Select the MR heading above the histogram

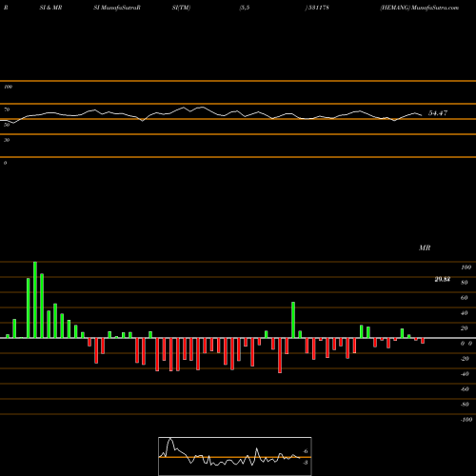tap(425, 248)
